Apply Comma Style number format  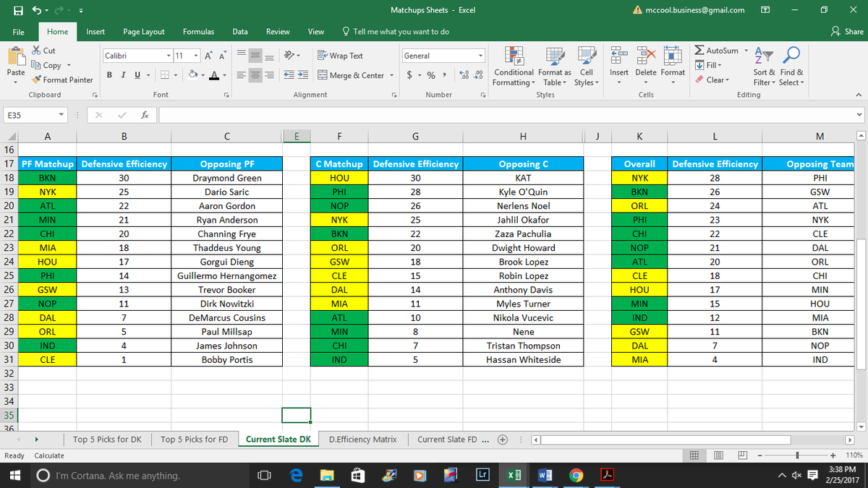click(x=444, y=75)
